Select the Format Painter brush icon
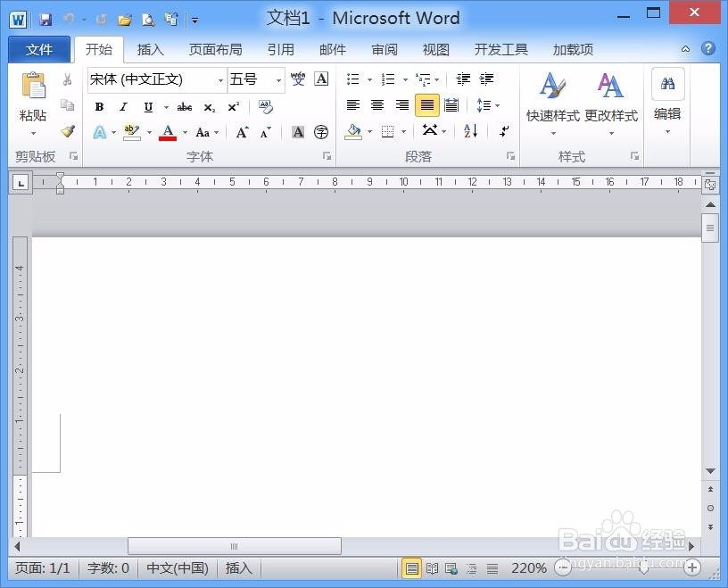Screen dimensions: 728x588 click(x=68, y=131)
